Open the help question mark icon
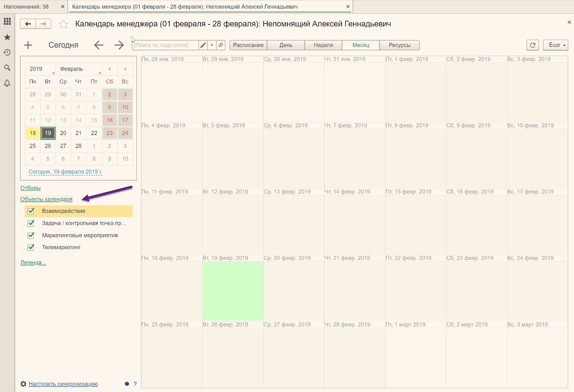This screenshot has height=392, width=574. [x=135, y=383]
